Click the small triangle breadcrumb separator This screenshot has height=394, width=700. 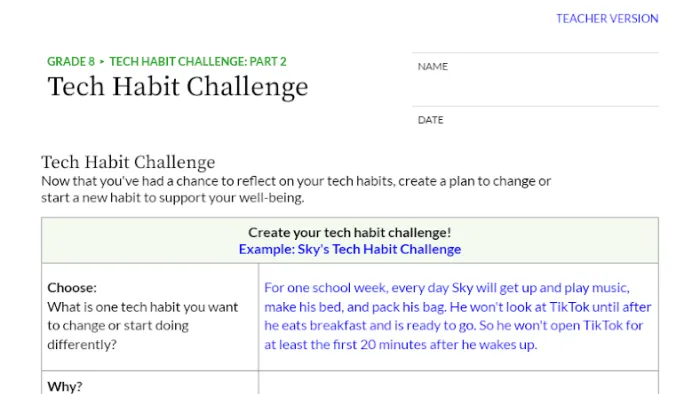tap(102, 61)
